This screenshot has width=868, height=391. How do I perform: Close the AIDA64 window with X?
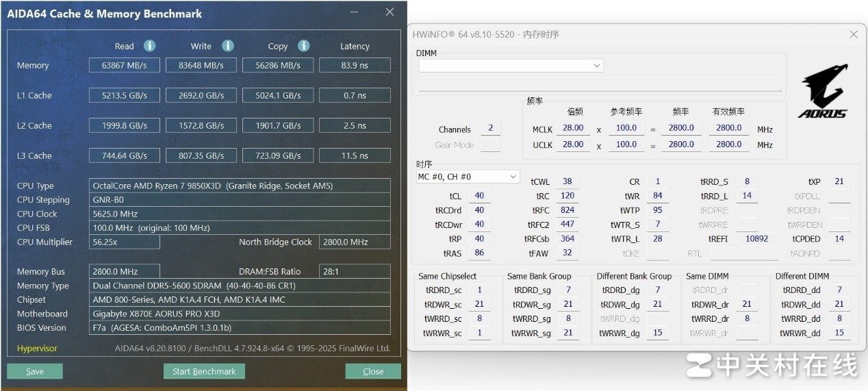(390, 12)
